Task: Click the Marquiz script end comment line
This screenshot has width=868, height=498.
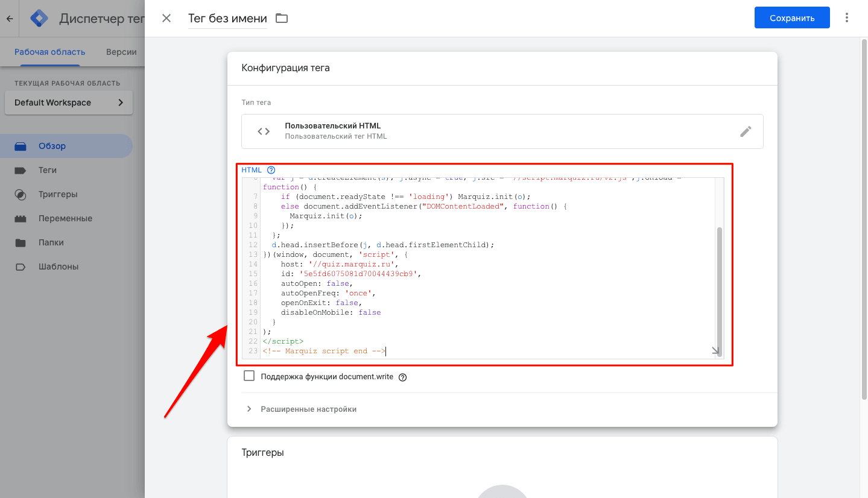Action: [x=324, y=351]
